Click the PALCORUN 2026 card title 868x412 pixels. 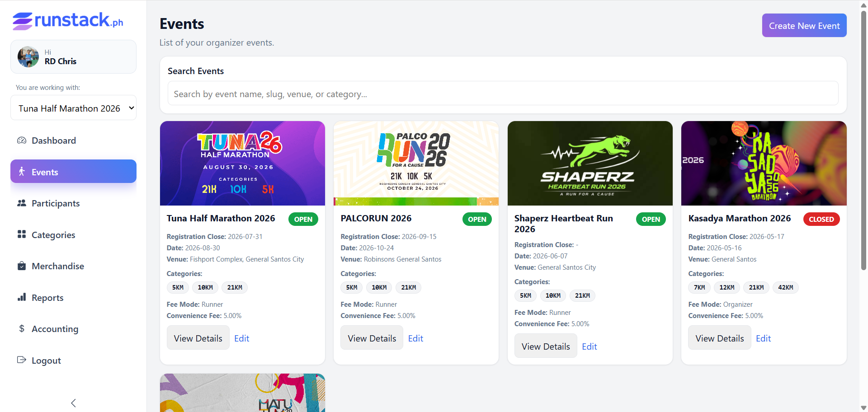376,218
